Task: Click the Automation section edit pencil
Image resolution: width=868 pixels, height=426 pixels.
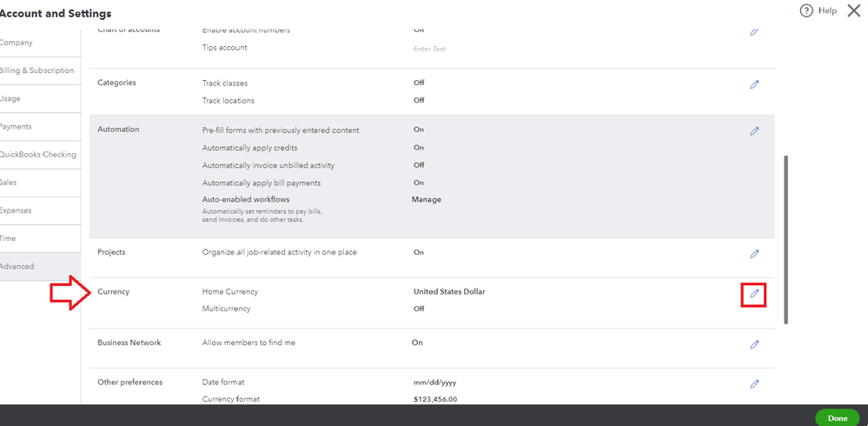Action: coord(754,131)
